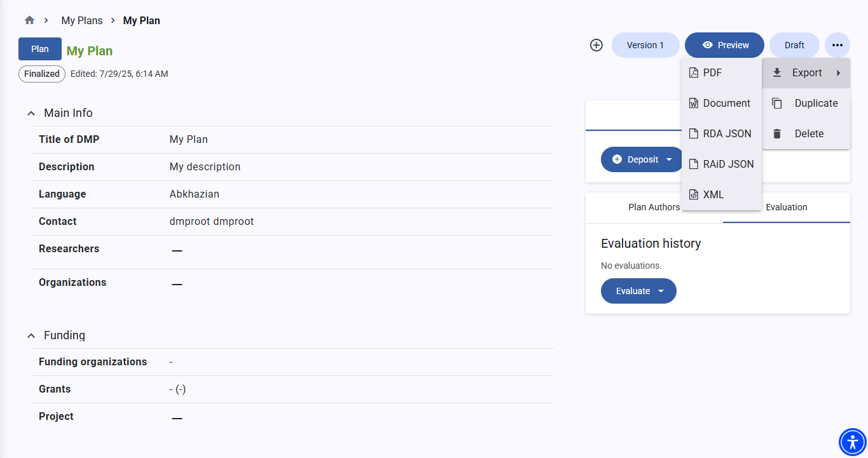Screen dimensions: 868x458
Task: Collapse the Main Info section
Action: coord(31,114)
